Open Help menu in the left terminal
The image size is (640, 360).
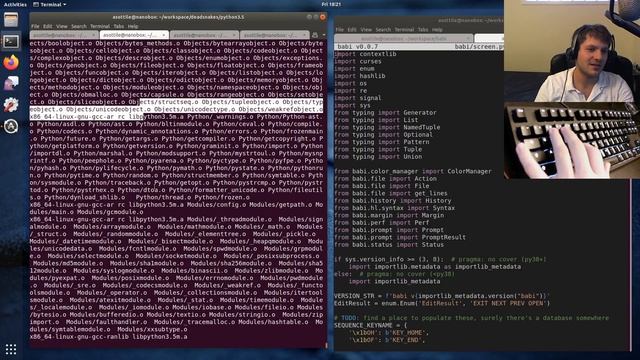point(133,26)
